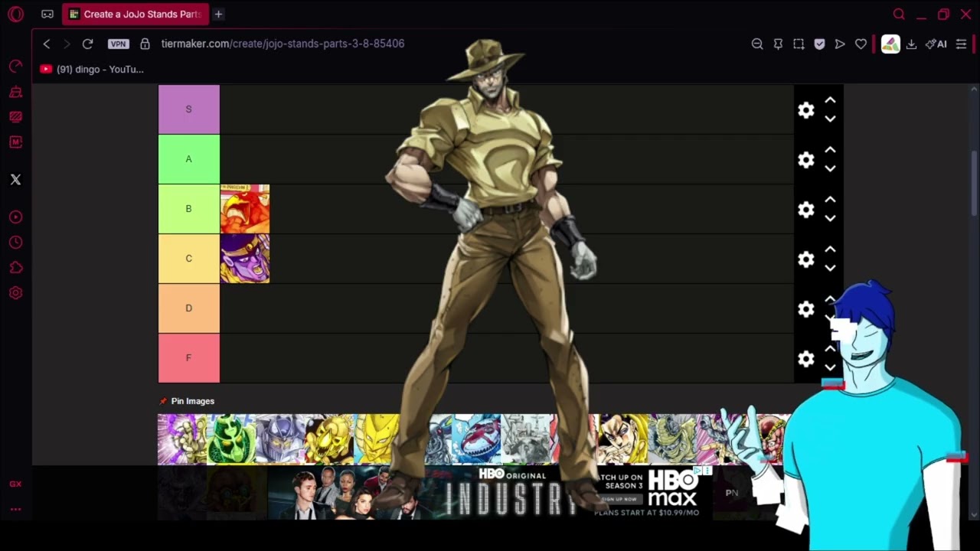Bookmark page with heart icon
This screenshot has height=551, width=980.
[x=861, y=44]
